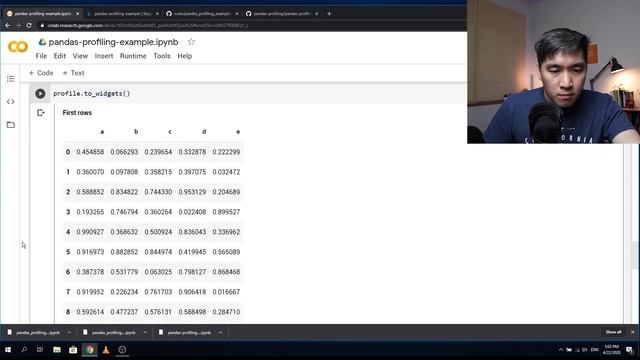
Task: Open the Tools menu
Action: pos(162,56)
